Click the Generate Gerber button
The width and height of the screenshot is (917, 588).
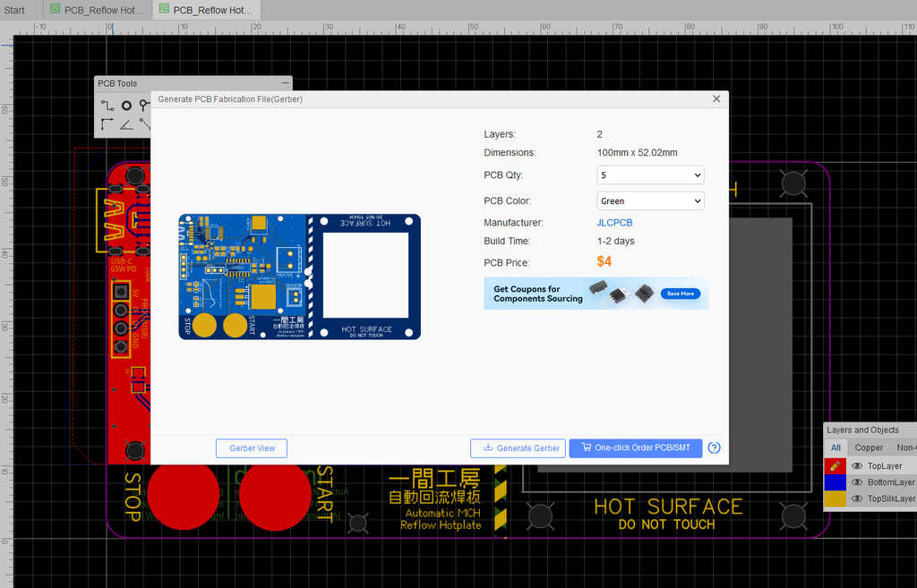(x=518, y=448)
